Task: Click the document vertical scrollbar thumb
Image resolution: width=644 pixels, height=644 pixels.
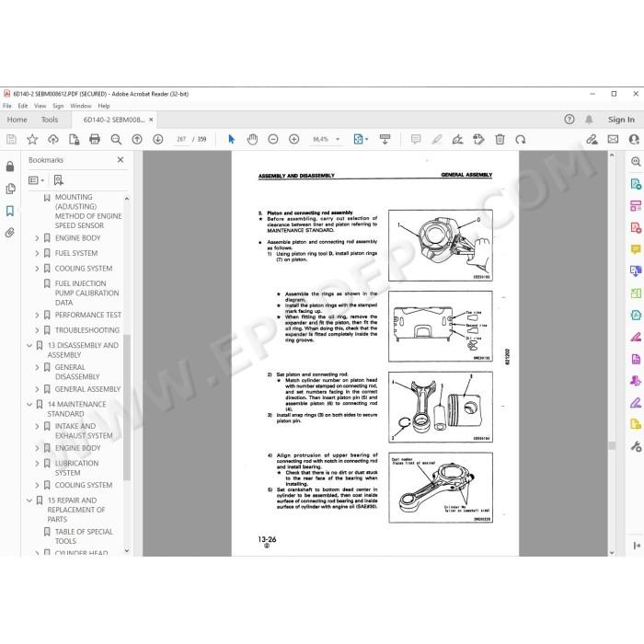Action: (612, 445)
